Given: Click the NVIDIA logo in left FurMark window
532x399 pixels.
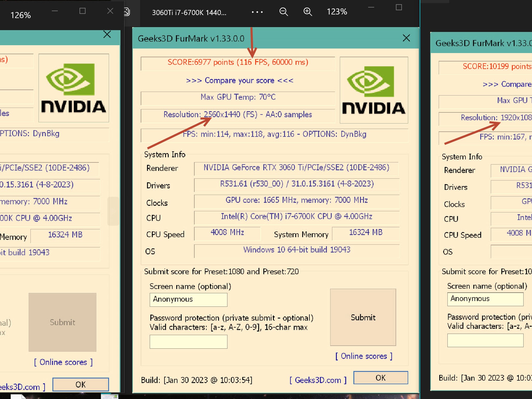Looking at the screenshot, I should [74, 88].
